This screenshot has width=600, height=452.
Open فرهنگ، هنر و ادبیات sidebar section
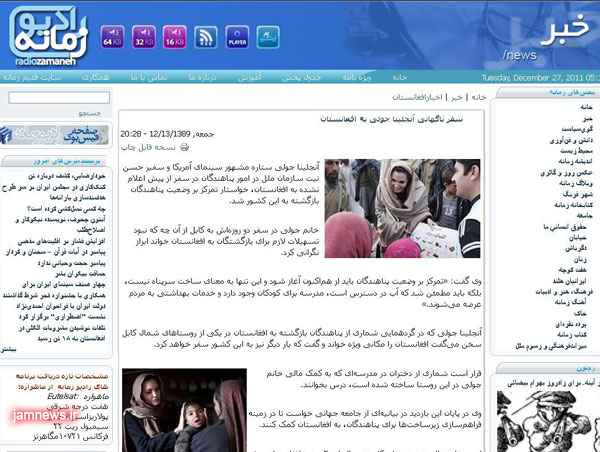coord(564,292)
